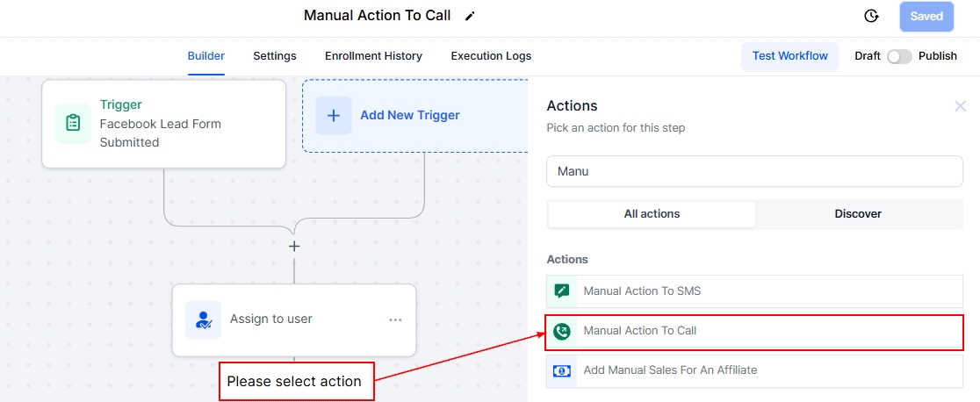This screenshot has height=402, width=980.
Task: Go to the Execution Logs tab
Action: pos(491,56)
